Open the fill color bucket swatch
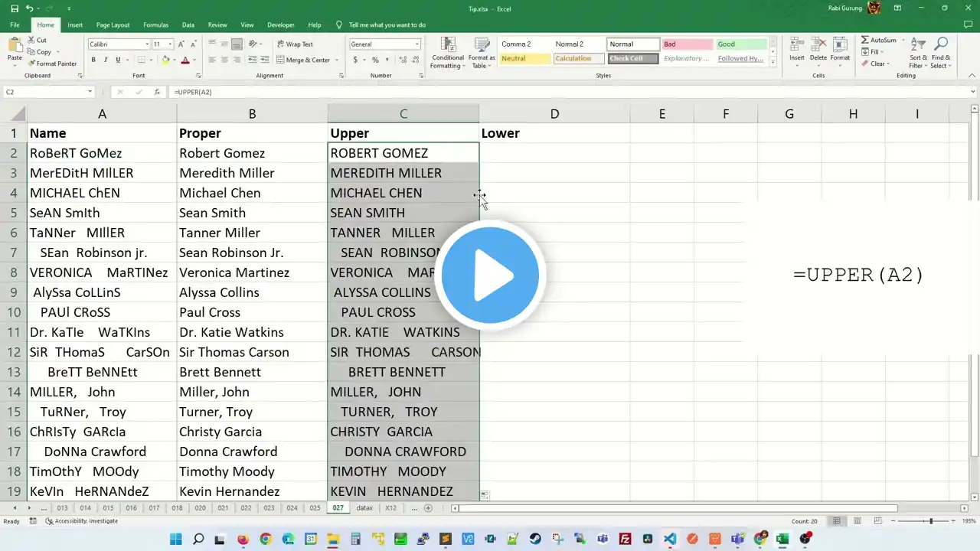 (165, 60)
